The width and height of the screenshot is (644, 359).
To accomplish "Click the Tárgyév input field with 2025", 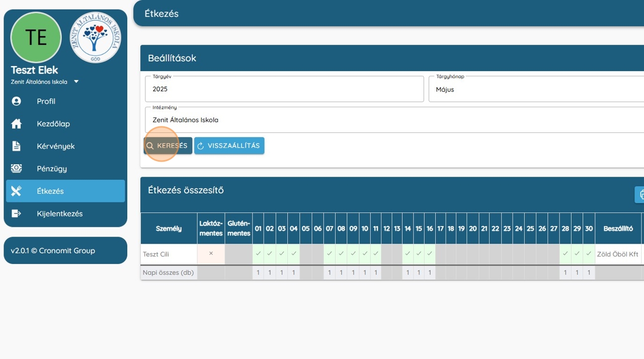I will [x=284, y=89].
